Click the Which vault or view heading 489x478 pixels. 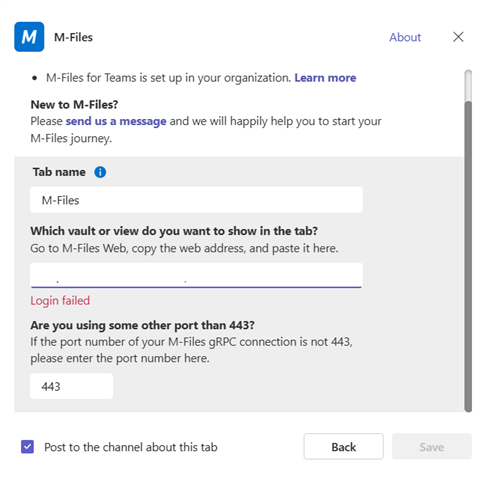[174, 231]
